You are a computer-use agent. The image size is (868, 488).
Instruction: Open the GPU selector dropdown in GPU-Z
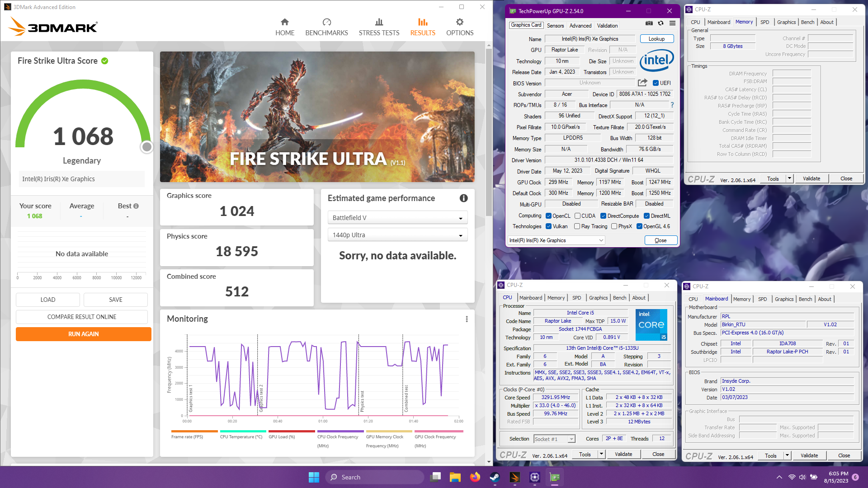click(557, 240)
